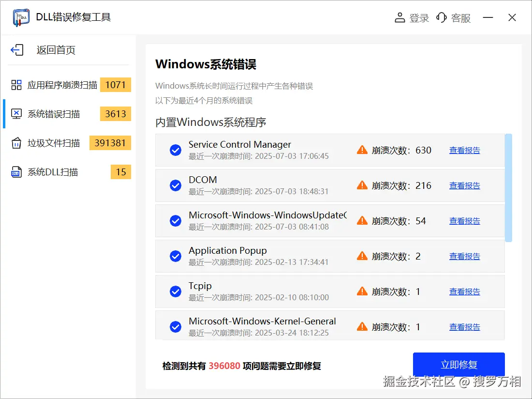Click warning triangle in Kernel-General row
This screenshot has width=532, height=399.
pyautogui.click(x=362, y=326)
